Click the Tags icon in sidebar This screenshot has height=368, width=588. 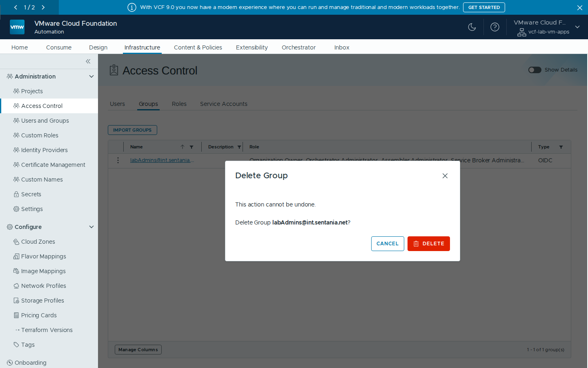point(16,345)
